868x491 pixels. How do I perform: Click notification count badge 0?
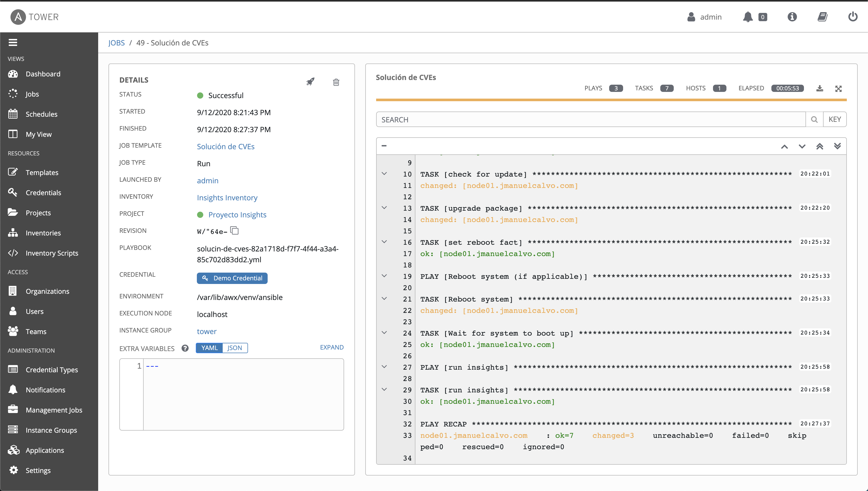click(762, 17)
